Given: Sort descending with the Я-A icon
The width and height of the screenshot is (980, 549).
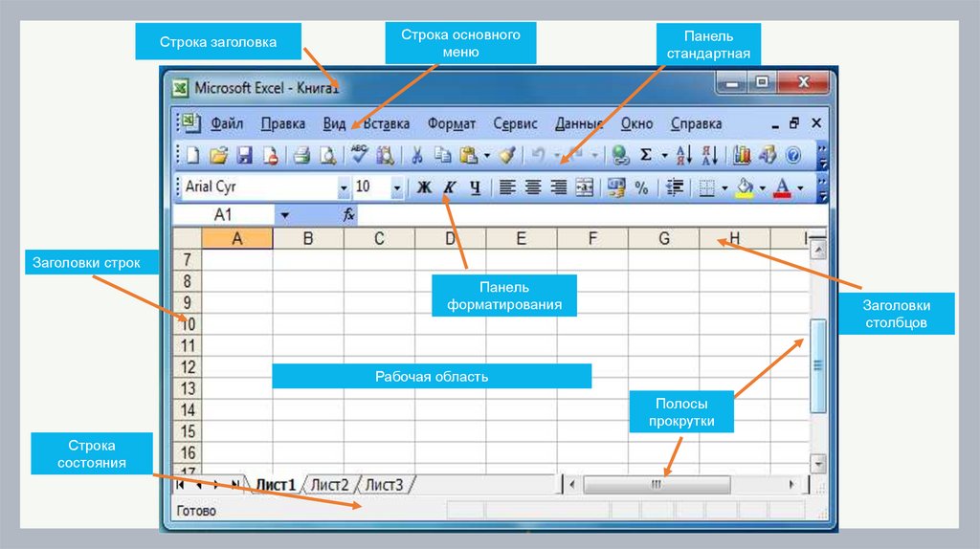Looking at the screenshot, I should [709, 155].
